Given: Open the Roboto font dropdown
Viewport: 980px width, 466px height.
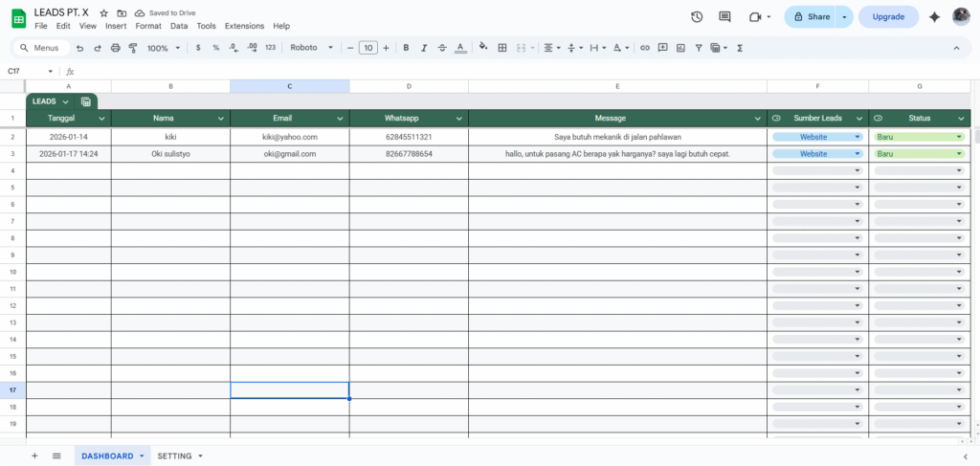Looking at the screenshot, I should [x=312, y=48].
